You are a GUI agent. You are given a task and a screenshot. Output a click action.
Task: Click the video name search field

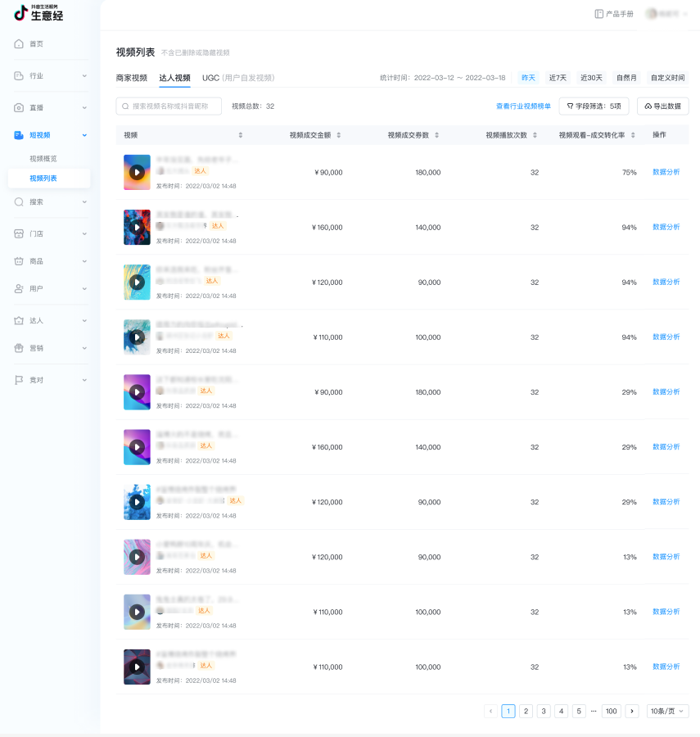click(x=169, y=106)
